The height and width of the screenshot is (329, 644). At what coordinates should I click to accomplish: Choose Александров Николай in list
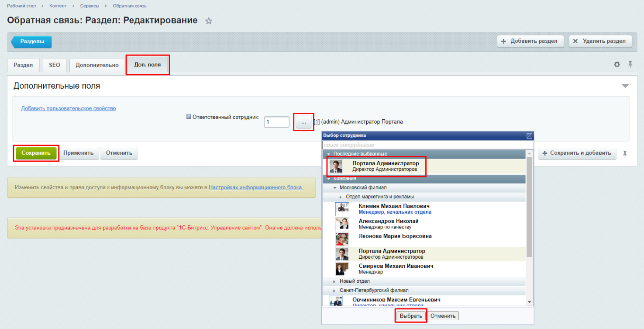pos(424,224)
